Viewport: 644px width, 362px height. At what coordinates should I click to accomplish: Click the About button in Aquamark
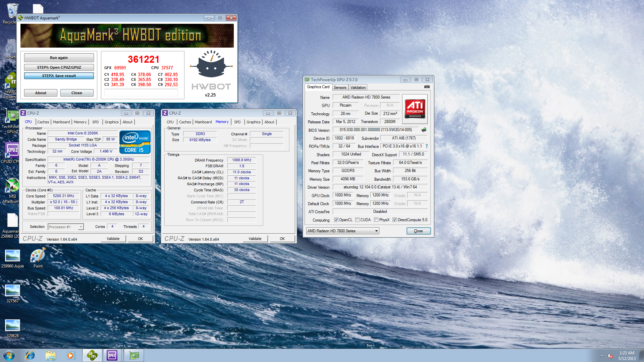click(x=41, y=93)
